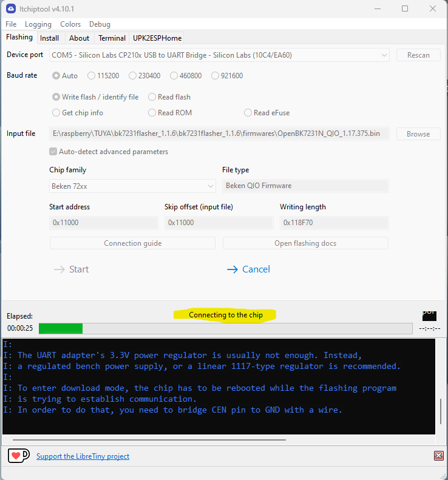Viewport: 448px width, 480px height.
Task: Click the log line about CEN pin
Action: (x=172, y=410)
